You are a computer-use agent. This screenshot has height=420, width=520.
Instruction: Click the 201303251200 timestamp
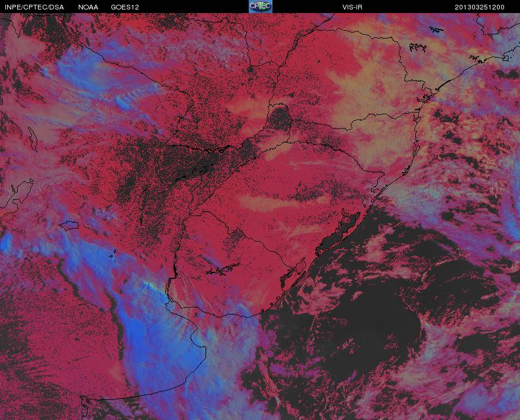pyautogui.click(x=480, y=7)
